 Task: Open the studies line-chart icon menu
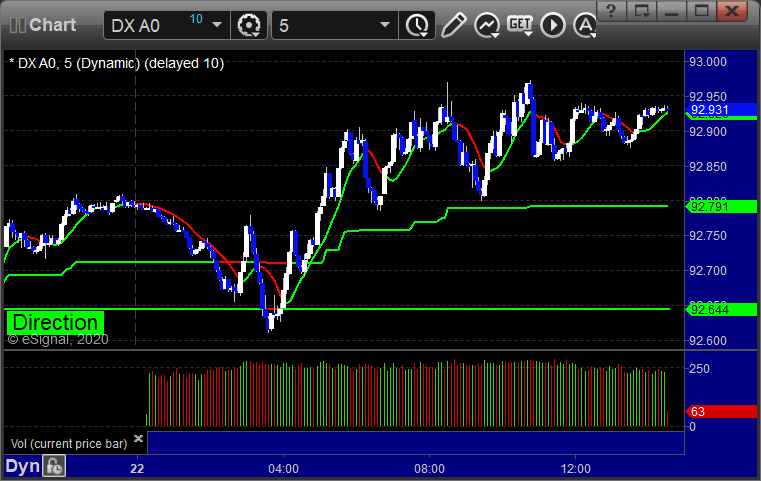(x=487, y=25)
